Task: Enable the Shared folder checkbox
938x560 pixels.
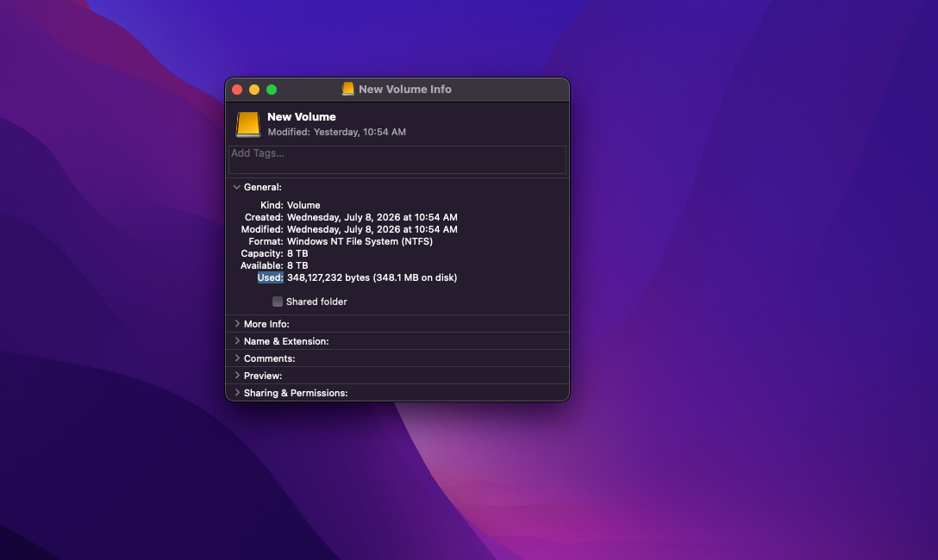Action: 278,302
